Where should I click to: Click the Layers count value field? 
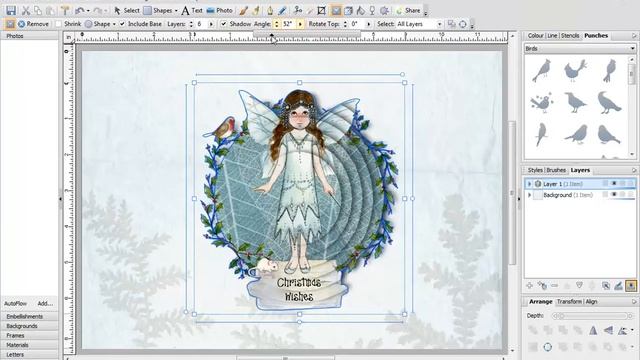(202, 24)
